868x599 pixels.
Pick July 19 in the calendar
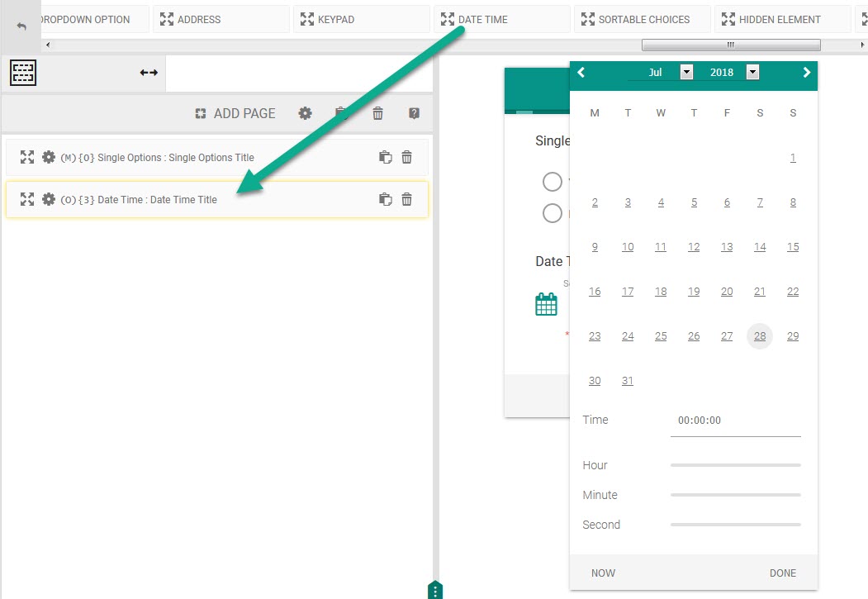click(x=694, y=291)
